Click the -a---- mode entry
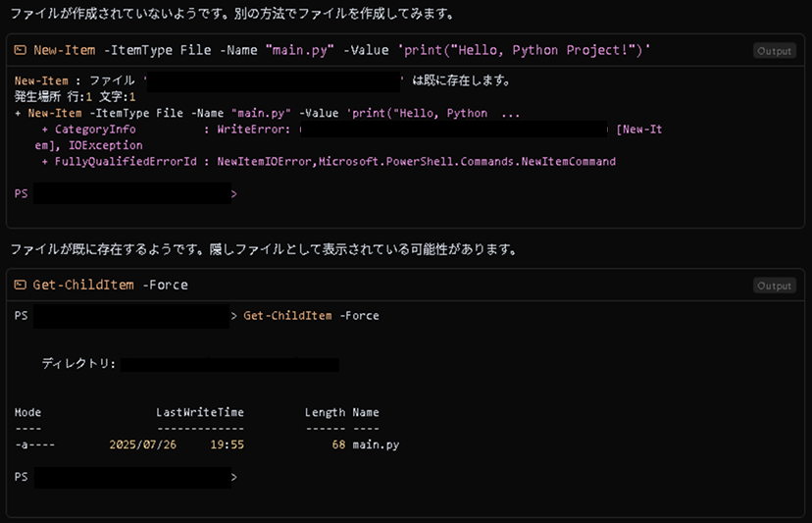The image size is (812, 523). [x=34, y=445]
